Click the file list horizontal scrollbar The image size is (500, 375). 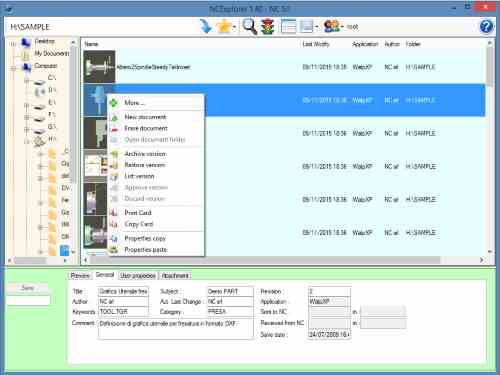[283, 260]
